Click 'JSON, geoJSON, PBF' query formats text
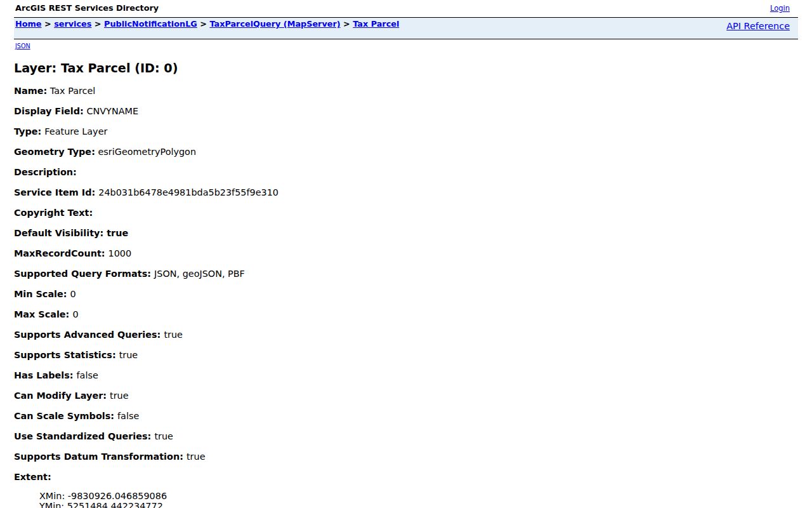Viewport: 812px width, 508px height. pos(199,274)
